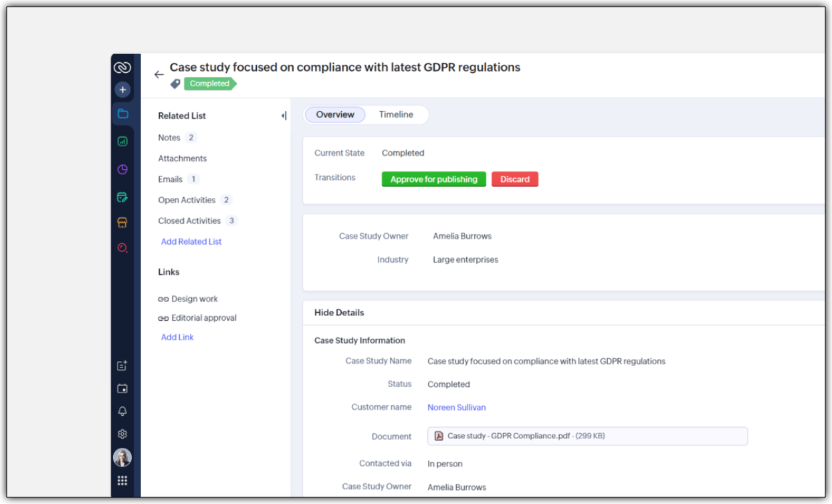Open the notifications bell icon
832x504 pixels.
(122, 411)
